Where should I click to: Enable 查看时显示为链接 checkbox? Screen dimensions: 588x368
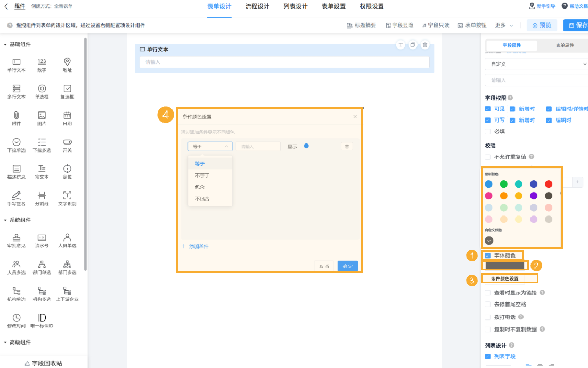[x=487, y=292]
